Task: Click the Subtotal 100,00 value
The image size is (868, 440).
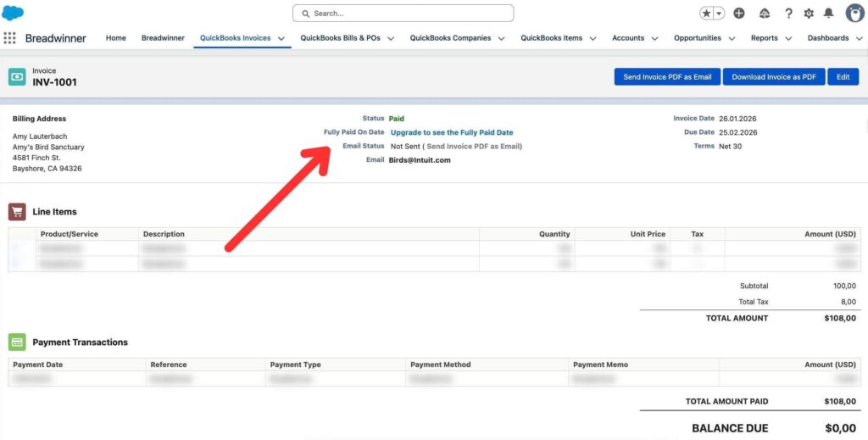Action: pos(845,287)
